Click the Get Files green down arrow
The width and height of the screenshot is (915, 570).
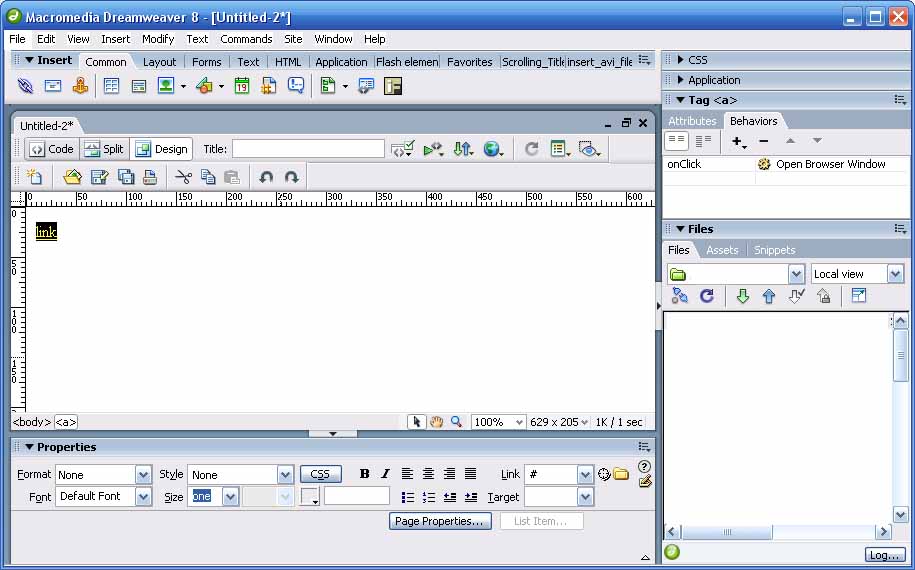[x=742, y=296]
